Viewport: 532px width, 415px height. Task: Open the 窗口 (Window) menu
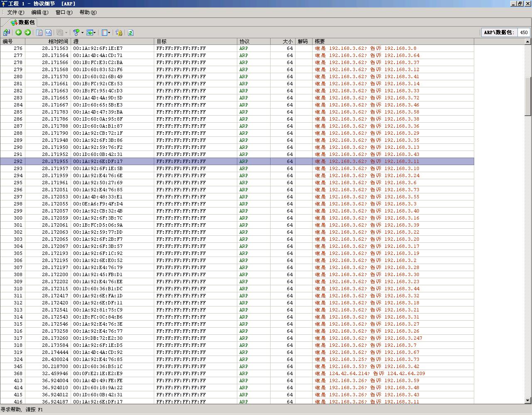pos(64,12)
